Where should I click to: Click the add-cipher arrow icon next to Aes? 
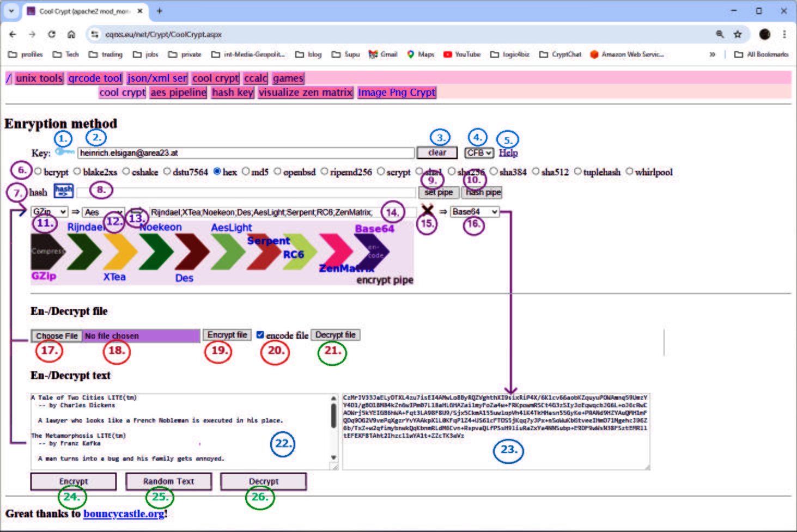tap(138, 212)
